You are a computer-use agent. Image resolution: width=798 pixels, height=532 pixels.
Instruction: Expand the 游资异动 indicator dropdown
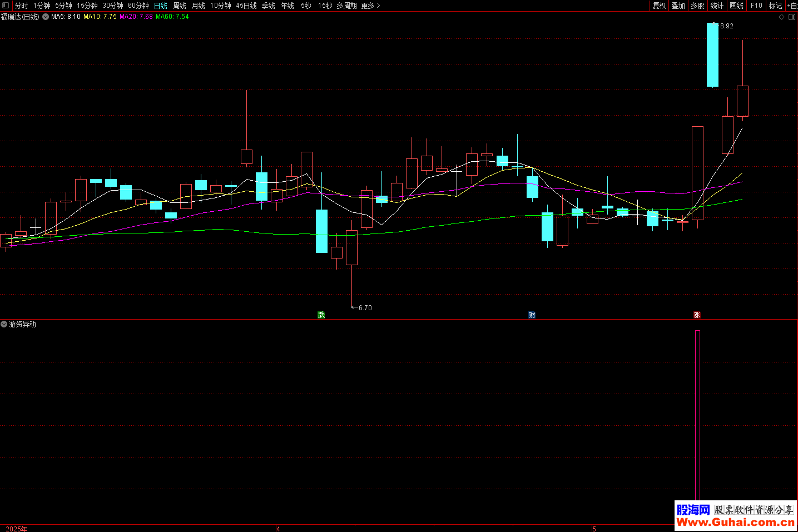coord(4,324)
